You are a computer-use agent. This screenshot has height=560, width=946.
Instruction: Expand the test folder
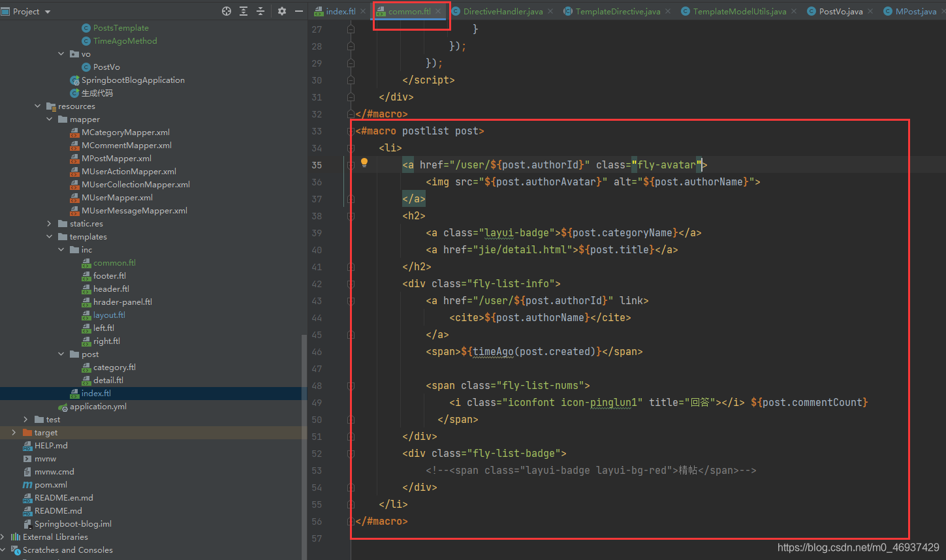pyautogui.click(x=26, y=420)
